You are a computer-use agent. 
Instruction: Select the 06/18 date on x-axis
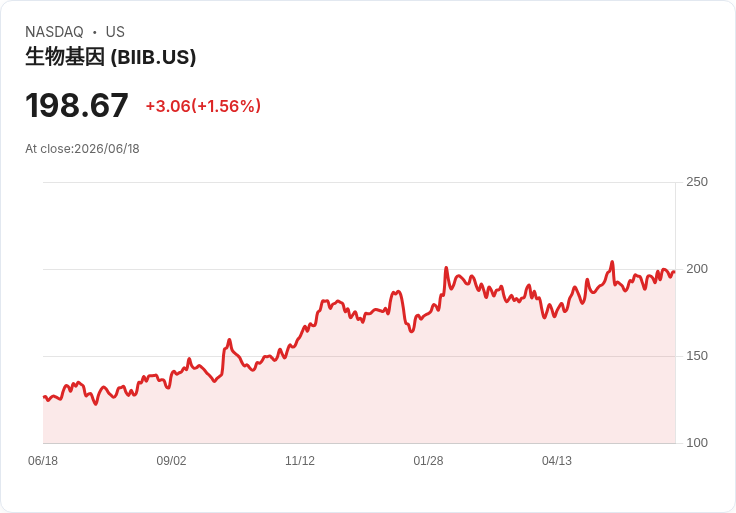click(43, 461)
